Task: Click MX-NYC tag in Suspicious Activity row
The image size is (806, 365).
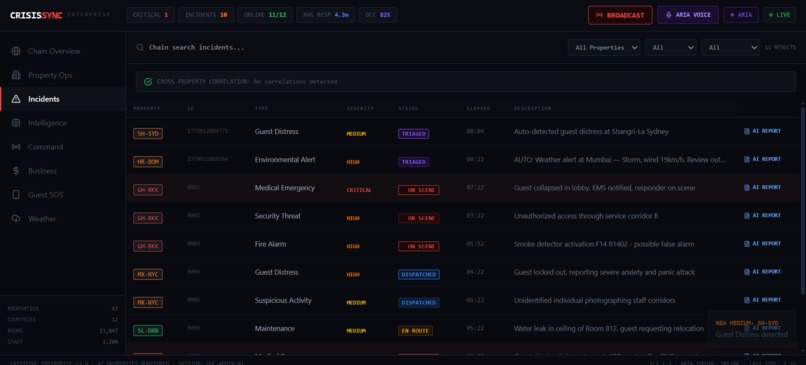Action: [148, 302]
